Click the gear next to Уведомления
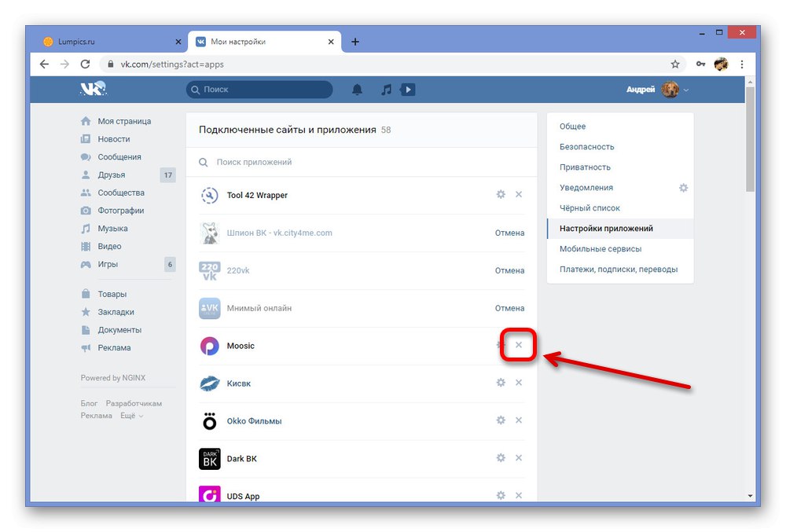 [683, 188]
